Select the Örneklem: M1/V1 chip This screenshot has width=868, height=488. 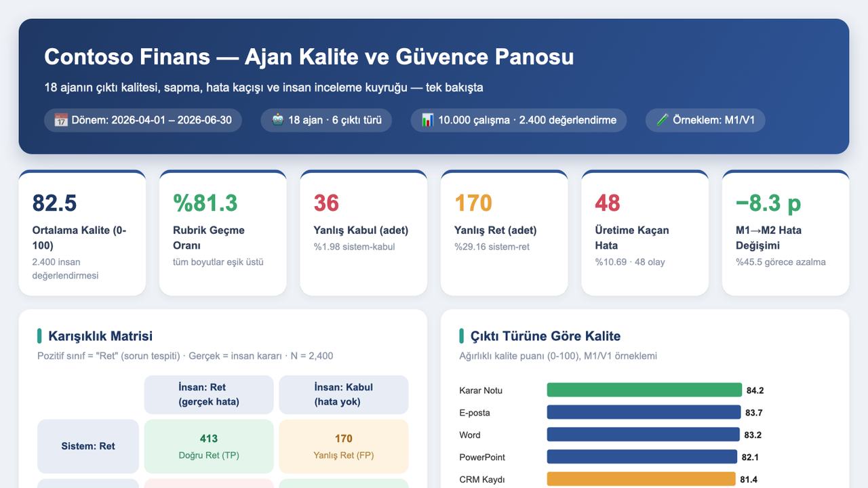(x=705, y=120)
